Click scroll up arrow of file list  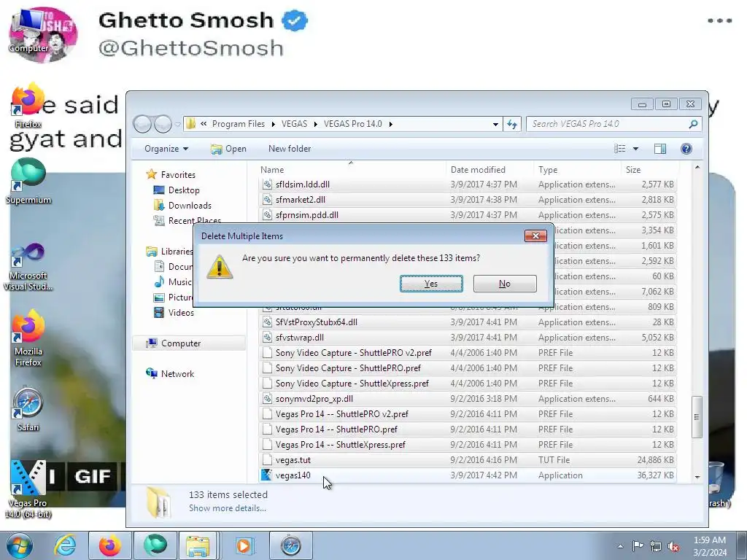click(x=697, y=168)
